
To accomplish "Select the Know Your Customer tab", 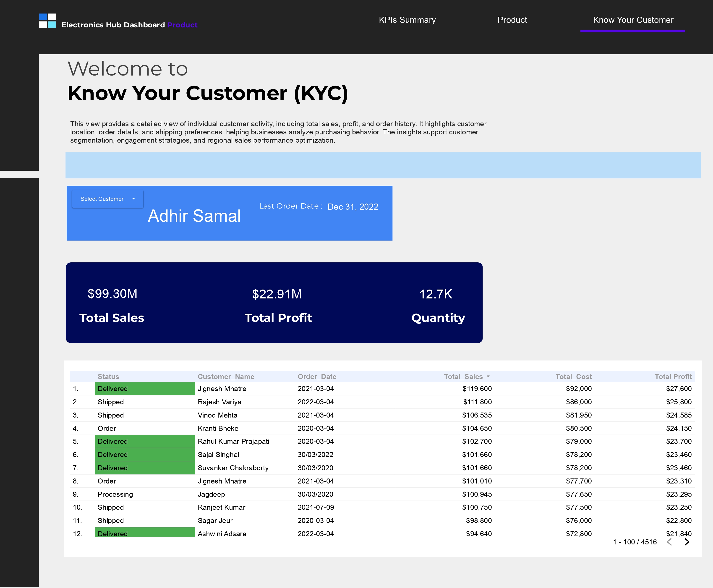I will pyautogui.click(x=633, y=20).
